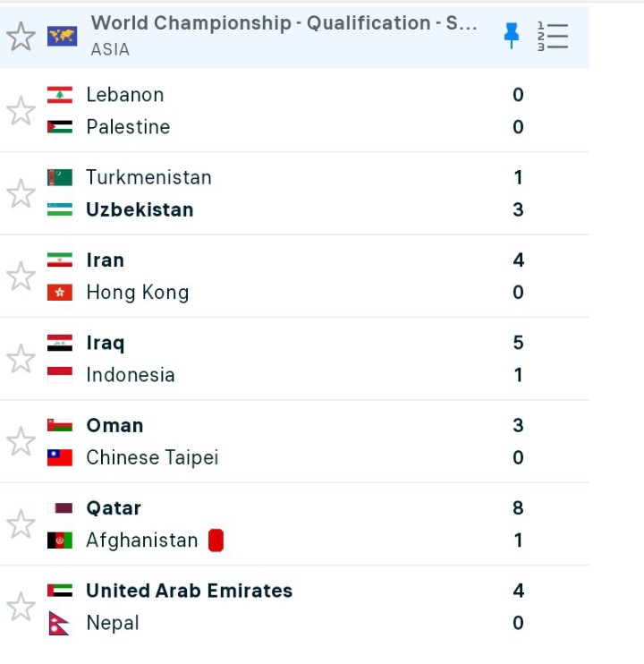Add Qatar vs Afghanistan to favorites
This screenshot has width=644, height=664.
pos(21,524)
